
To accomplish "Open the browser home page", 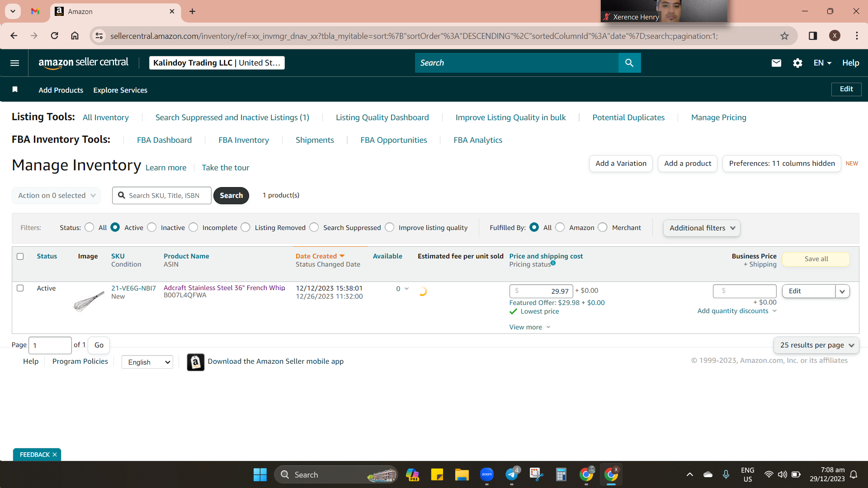I will (75, 36).
